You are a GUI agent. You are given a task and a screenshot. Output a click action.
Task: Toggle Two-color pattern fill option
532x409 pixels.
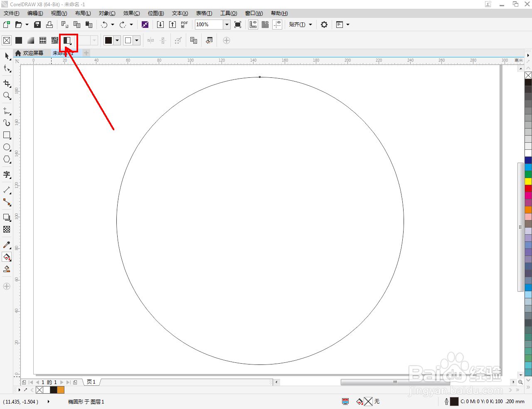67,40
